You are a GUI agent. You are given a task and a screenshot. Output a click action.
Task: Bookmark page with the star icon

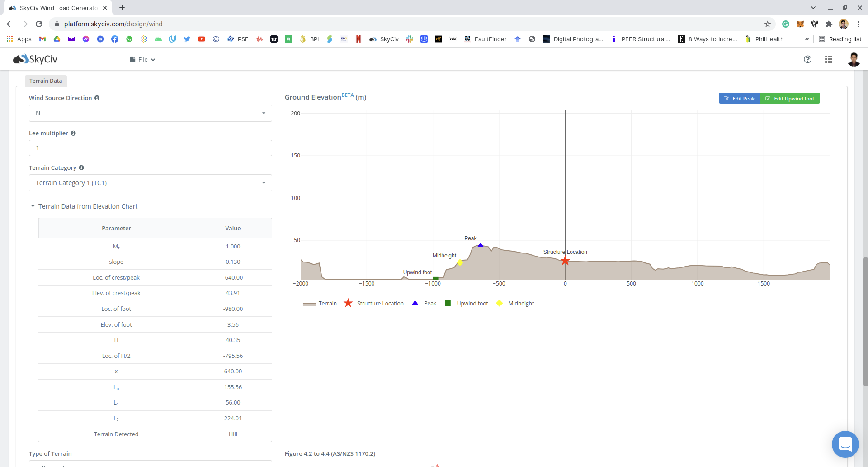point(767,24)
